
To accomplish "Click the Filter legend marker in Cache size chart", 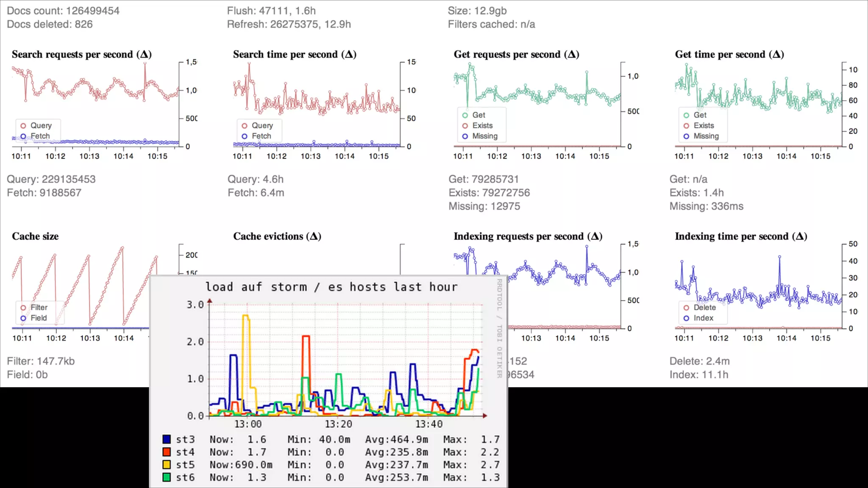I will coord(23,308).
